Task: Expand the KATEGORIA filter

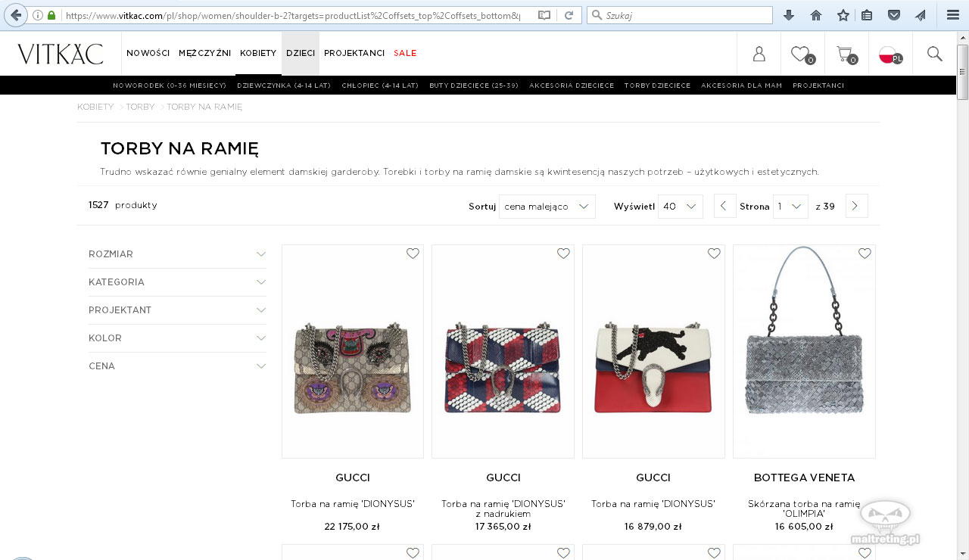Action: click(177, 282)
